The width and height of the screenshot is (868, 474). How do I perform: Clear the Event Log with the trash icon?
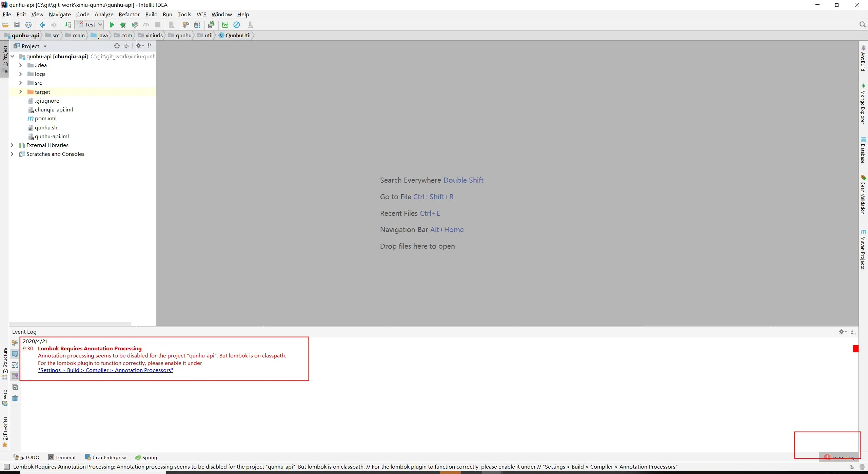(15, 398)
